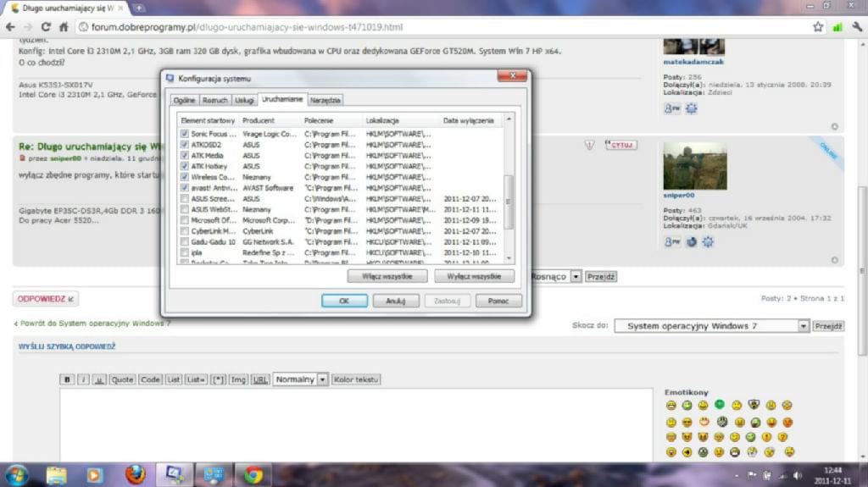Open the Windows Start menu
This screenshot has height=487, width=868.
[x=16, y=475]
